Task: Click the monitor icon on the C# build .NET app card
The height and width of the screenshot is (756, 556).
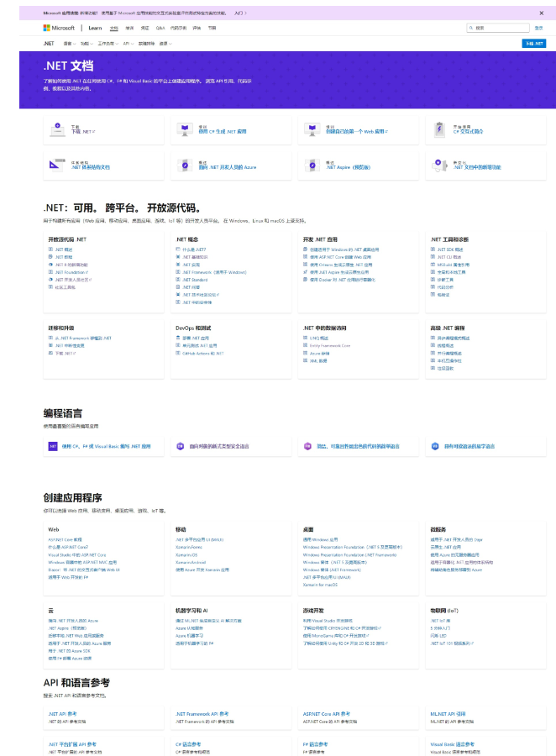Action: 185,129
